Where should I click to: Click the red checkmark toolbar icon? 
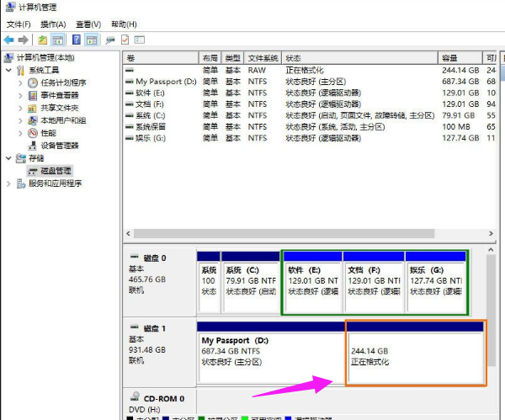(125, 40)
